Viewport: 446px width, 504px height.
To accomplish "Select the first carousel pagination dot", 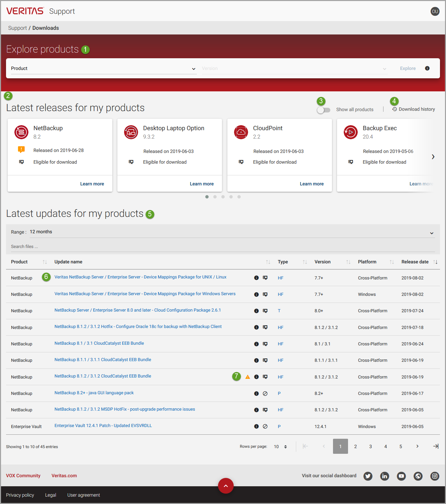I will 207,197.
